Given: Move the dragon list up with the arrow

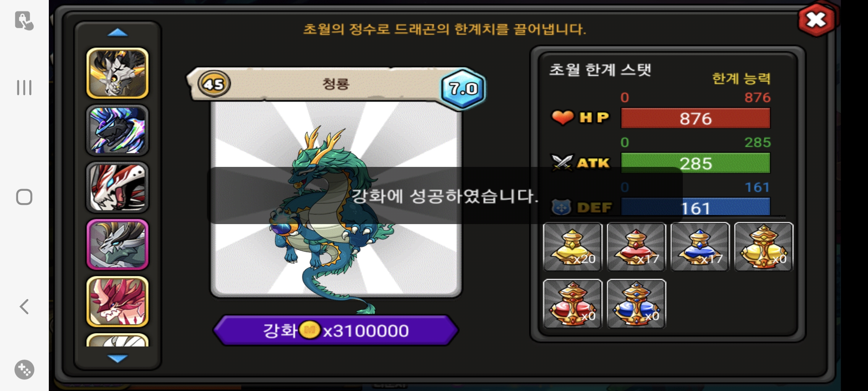Looking at the screenshot, I should coord(118,33).
